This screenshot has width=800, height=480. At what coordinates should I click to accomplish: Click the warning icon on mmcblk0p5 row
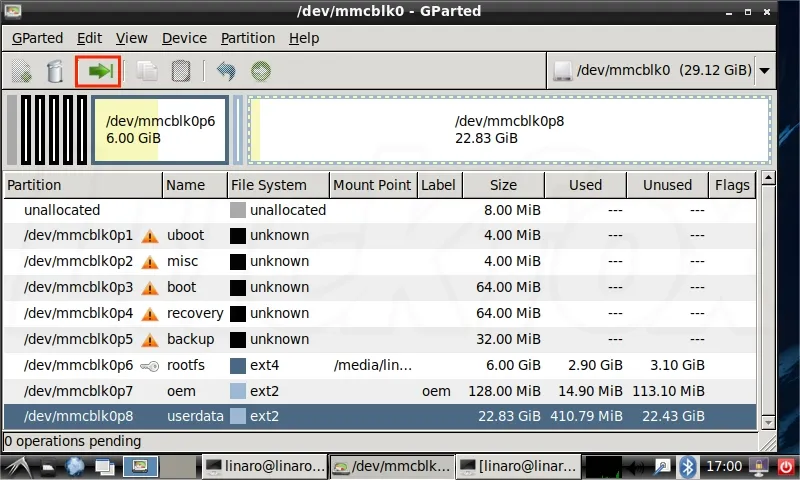click(149, 340)
